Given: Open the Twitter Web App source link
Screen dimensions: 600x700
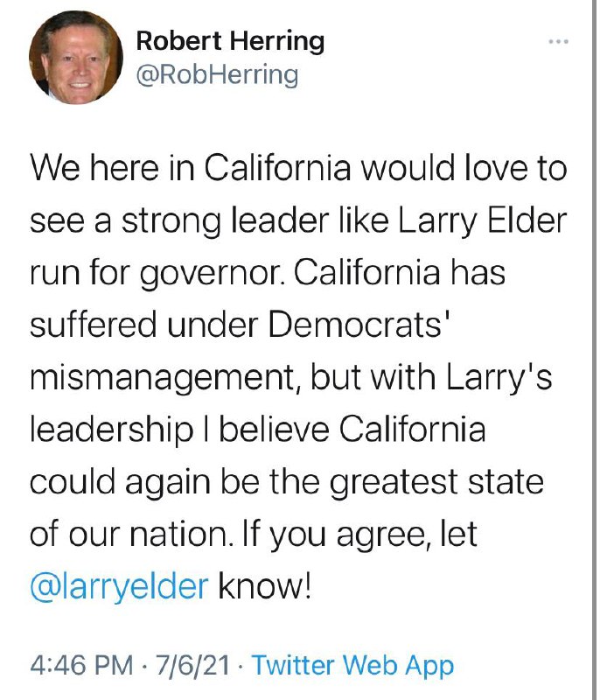Looking at the screenshot, I should coord(352,665).
